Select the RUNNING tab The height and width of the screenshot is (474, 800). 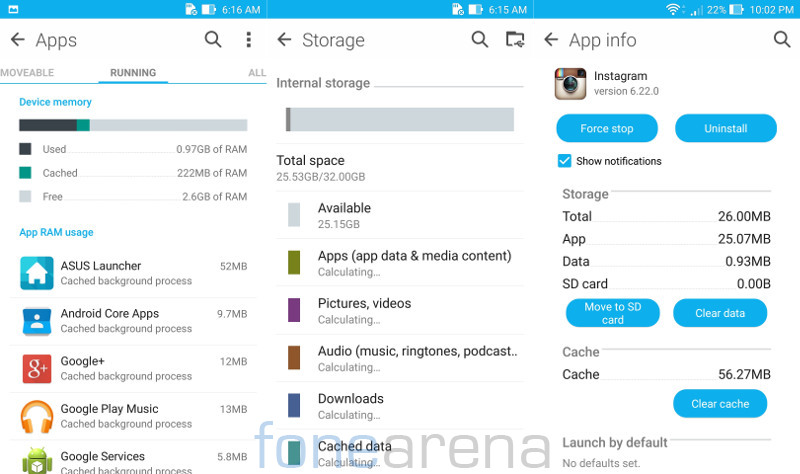pyautogui.click(x=133, y=72)
